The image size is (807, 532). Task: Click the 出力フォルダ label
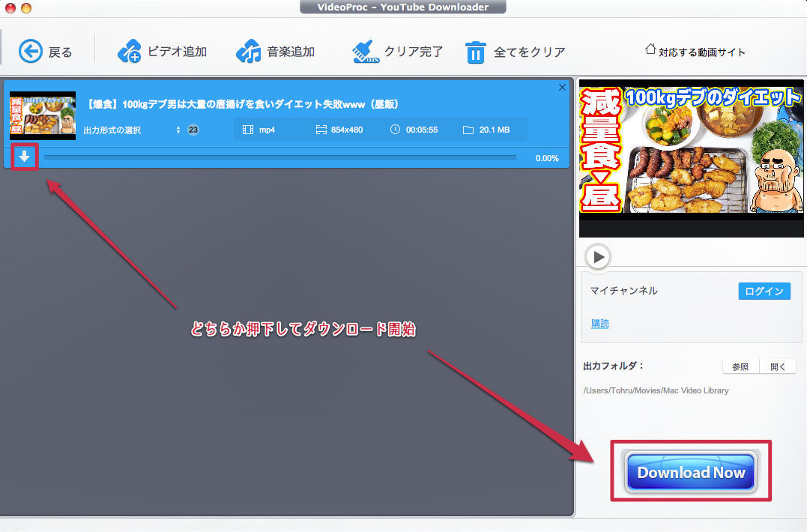point(614,366)
